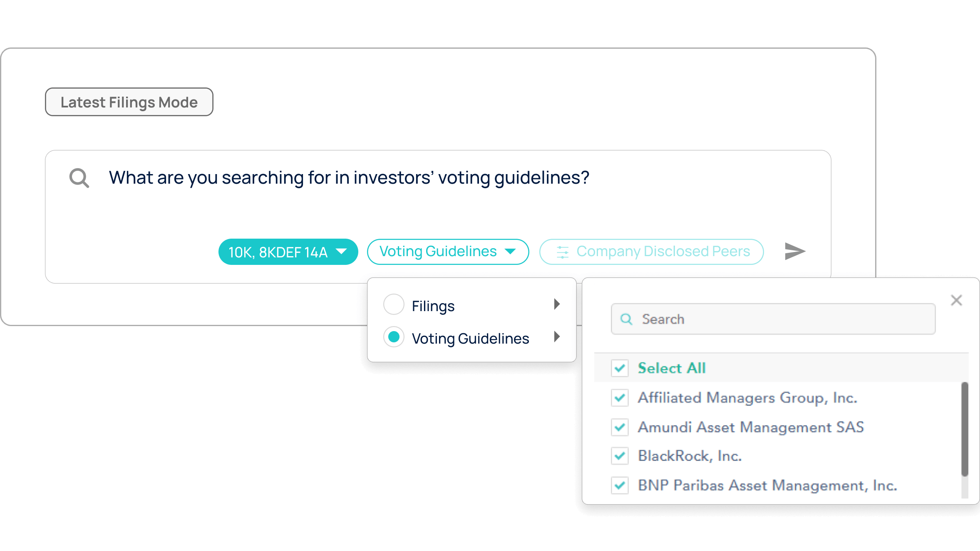This screenshot has width=980, height=551.
Task: Open the Company Disclosed Peers selector
Action: pyautogui.click(x=651, y=251)
